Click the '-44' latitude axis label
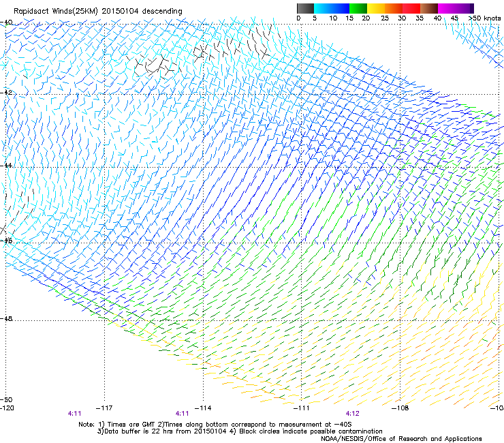The image size is (504, 443). click(6, 166)
